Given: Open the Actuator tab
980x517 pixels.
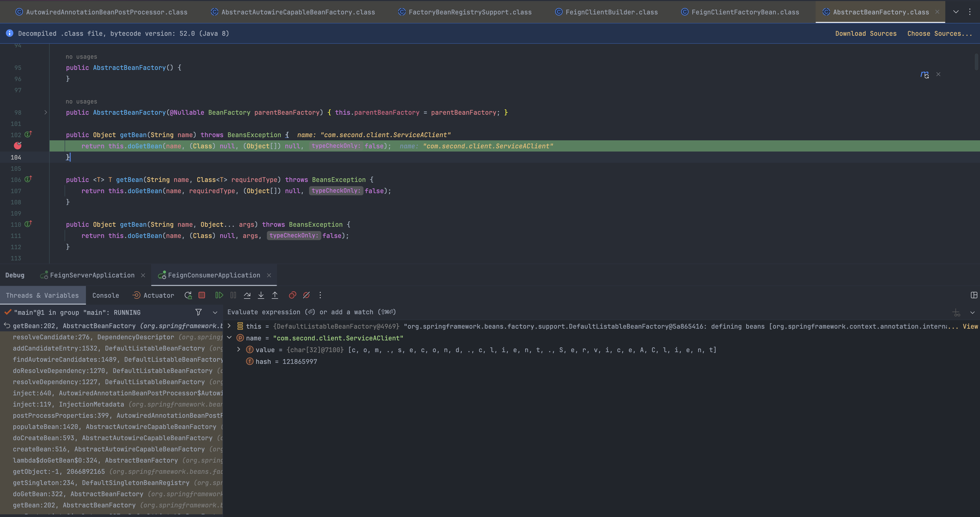Looking at the screenshot, I should [x=153, y=295].
